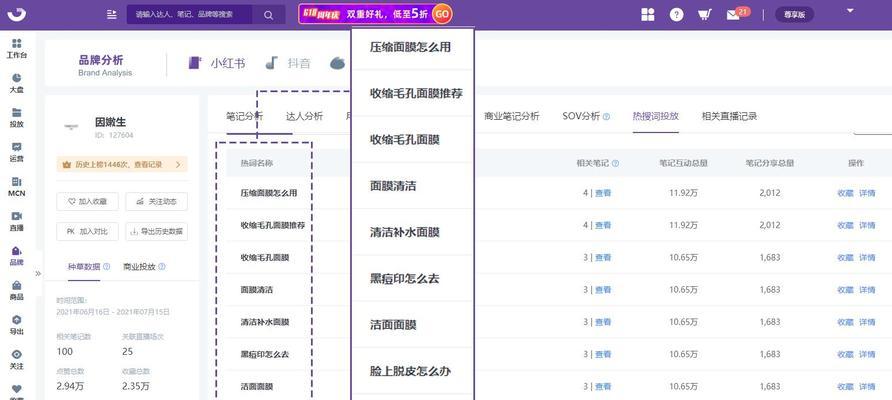The height and width of the screenshot is (400, 892).
Task: Click the 导出历史数据 button
Action: click(x=156, y=232)
